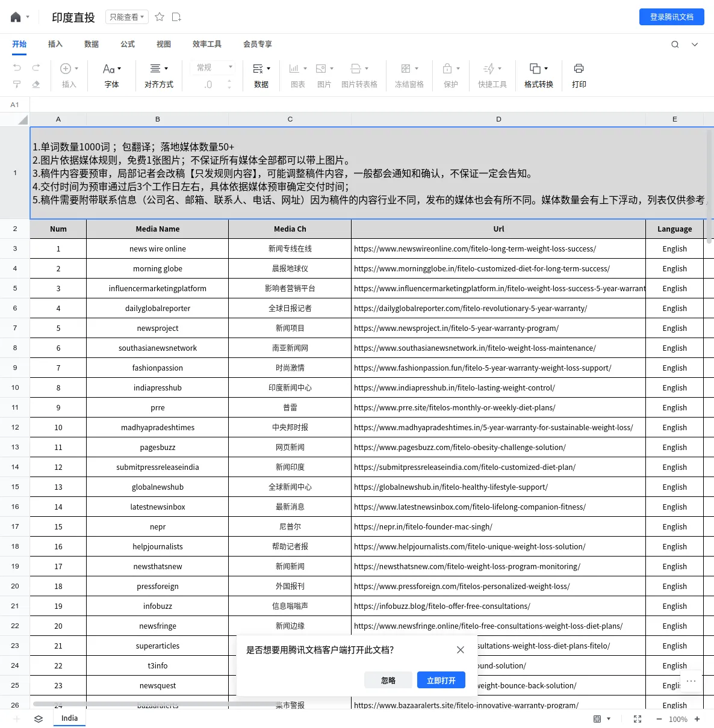Screen dimensions: 714x728
Task: Click the add sheet plus icon
Action: point(17,719)
